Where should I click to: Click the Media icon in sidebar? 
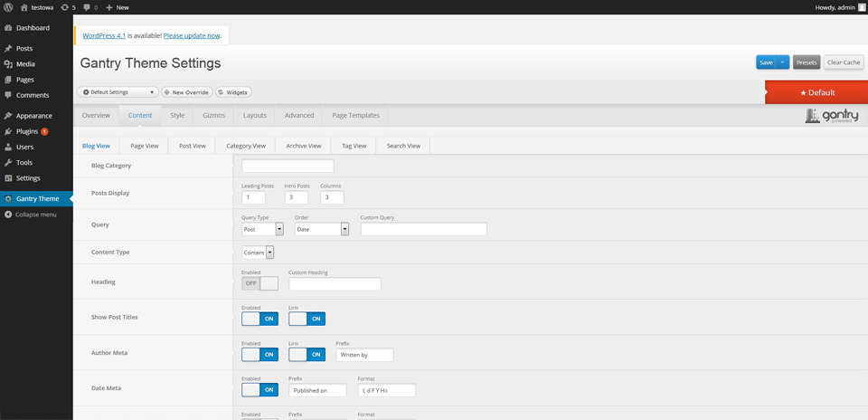[x=8, y=64]
